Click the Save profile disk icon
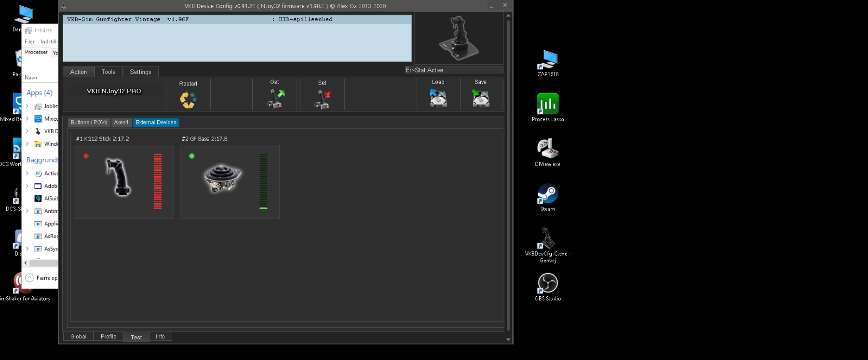 point(480,98)
